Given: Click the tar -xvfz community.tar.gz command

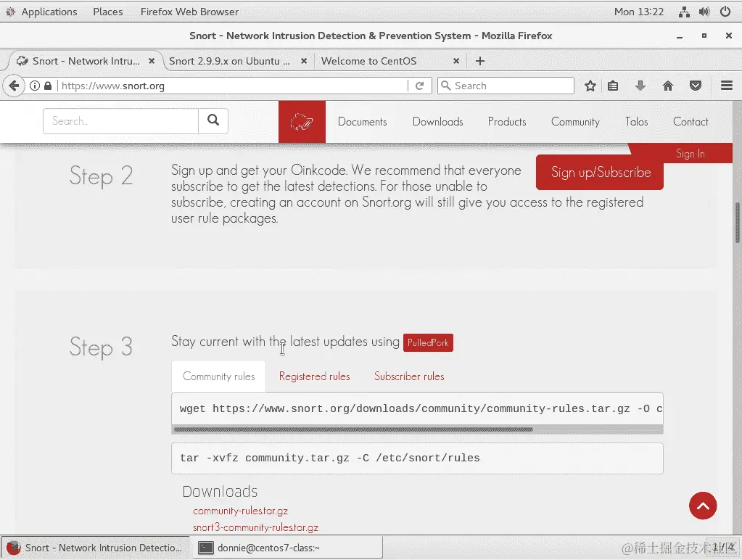Looking at the screenshot, I should [x=330, y=458].
